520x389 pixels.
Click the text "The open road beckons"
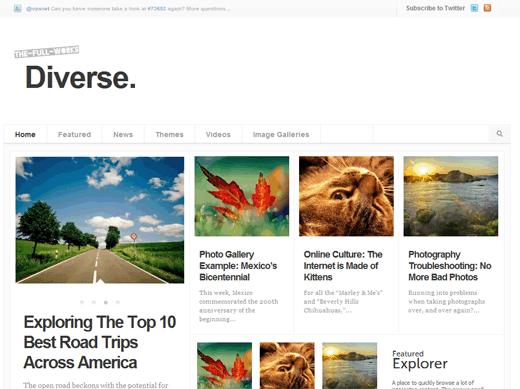96,385
